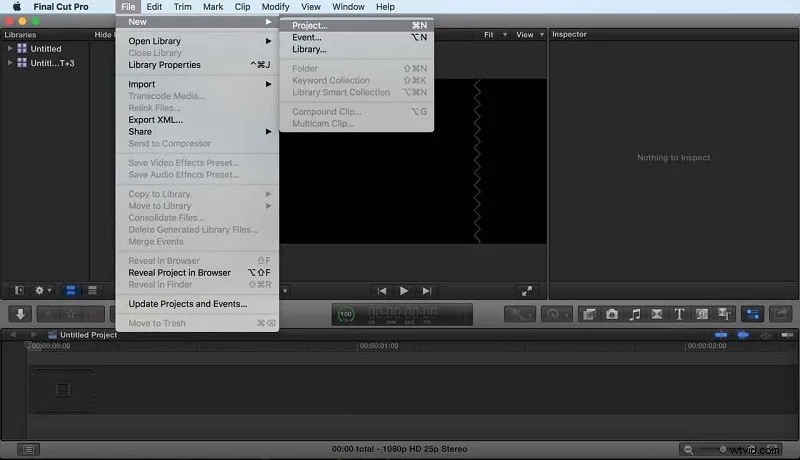Open the Generators browser icon
This screenshot has height=460, width=800.
pyautogui.click(x=702, y=314)
